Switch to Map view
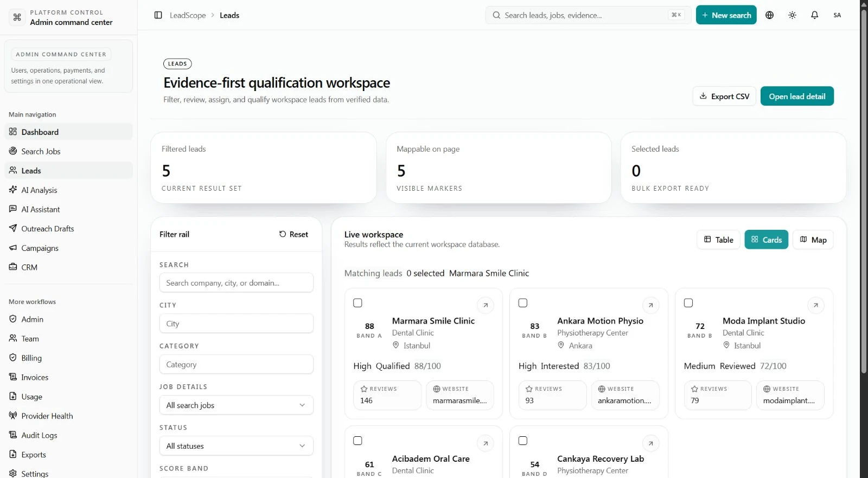This screenshot has width=868, height=478. coord(813,240)
